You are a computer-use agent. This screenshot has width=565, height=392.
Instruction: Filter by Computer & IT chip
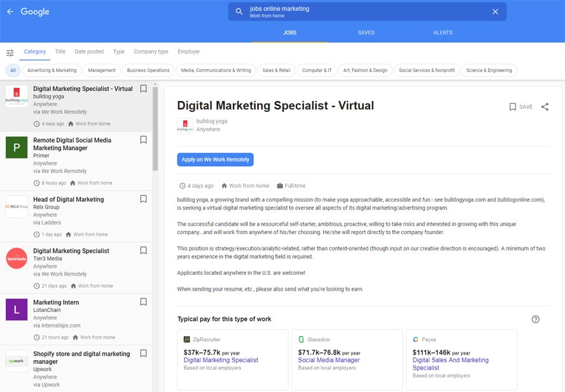[317, 70]
